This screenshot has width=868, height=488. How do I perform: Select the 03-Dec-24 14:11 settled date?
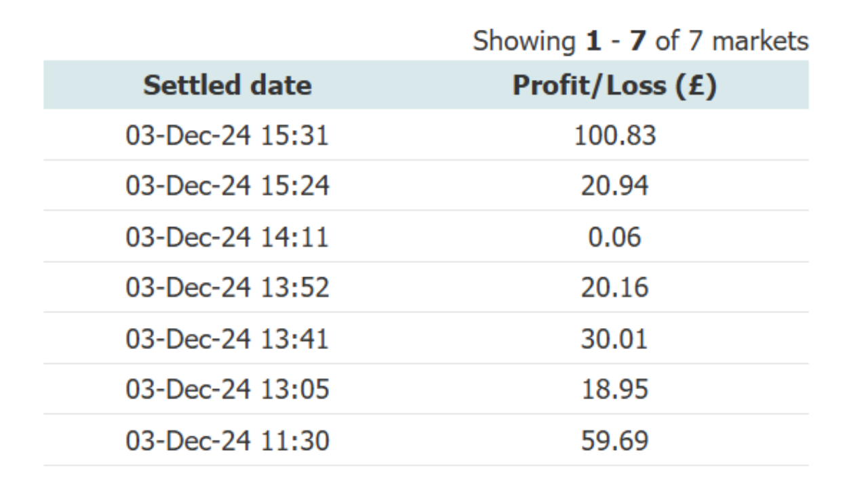[x=227, y=237]
